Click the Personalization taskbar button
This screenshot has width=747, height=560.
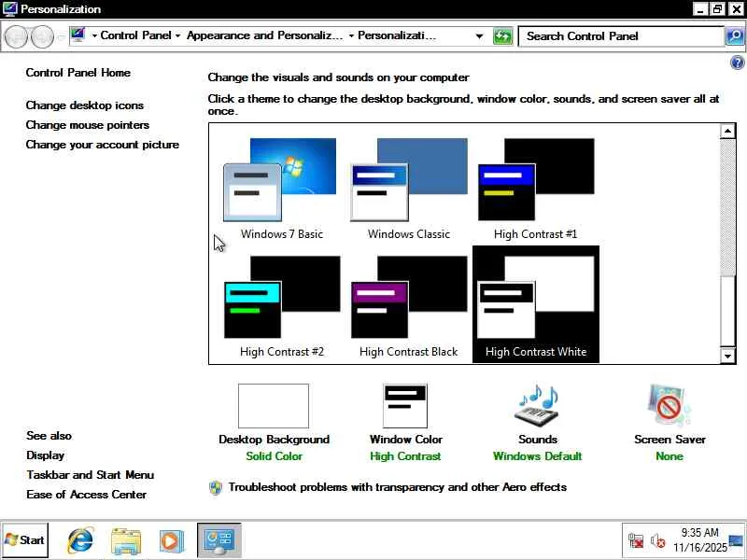click(219, 540)
